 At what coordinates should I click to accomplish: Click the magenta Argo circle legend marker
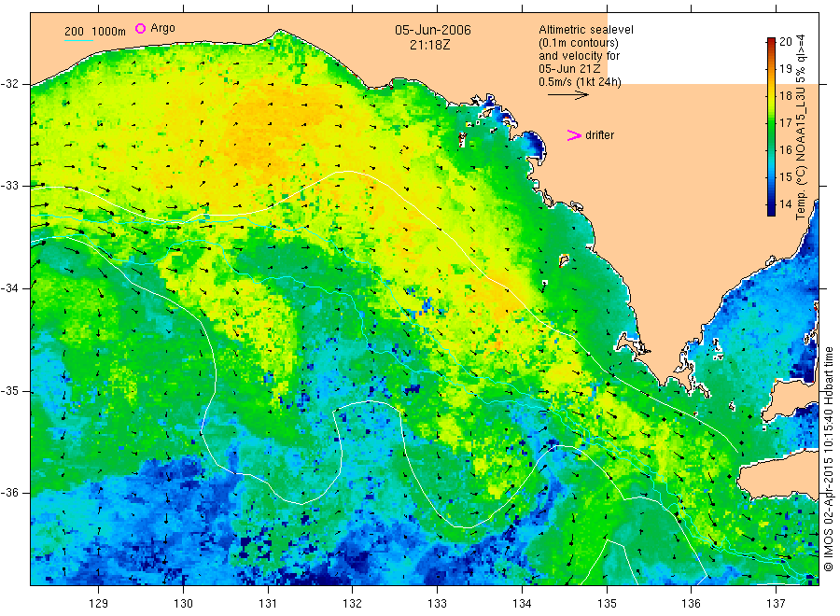coord(140,28)
